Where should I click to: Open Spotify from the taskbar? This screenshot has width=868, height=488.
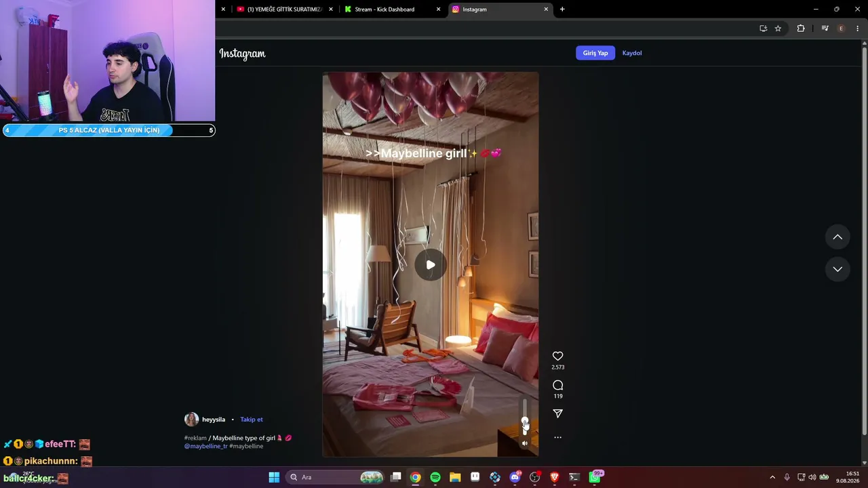tap(435, 477)
